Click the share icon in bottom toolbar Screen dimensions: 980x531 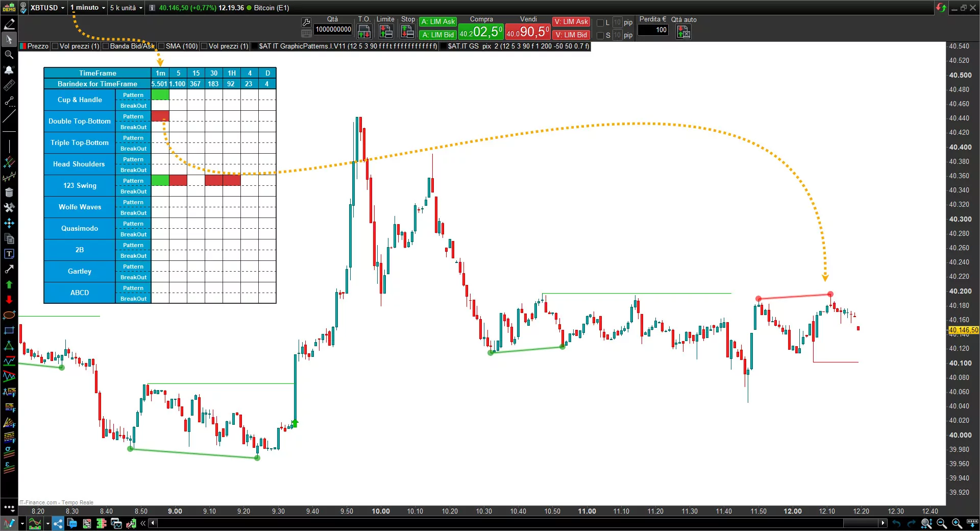[58, 523]
